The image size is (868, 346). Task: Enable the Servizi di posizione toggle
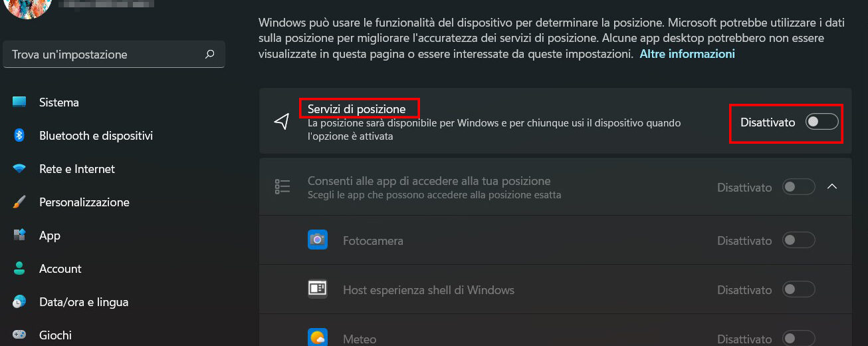pos(821,122)
